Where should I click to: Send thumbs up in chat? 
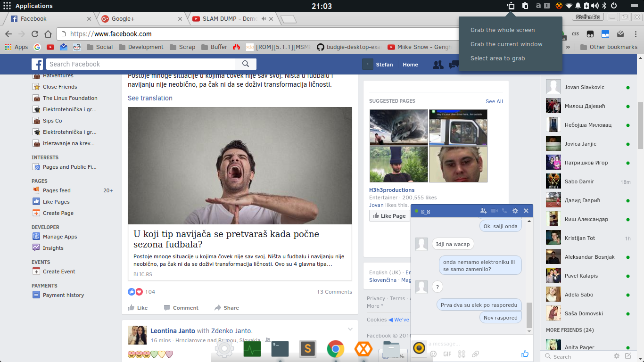tap(525, 354)
